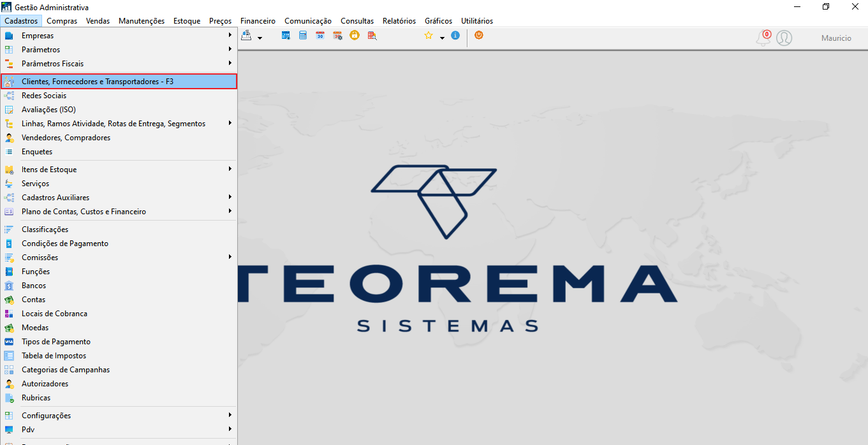
Task: Click the calendar 30 toolbar icon
Action: pos(320,36)
